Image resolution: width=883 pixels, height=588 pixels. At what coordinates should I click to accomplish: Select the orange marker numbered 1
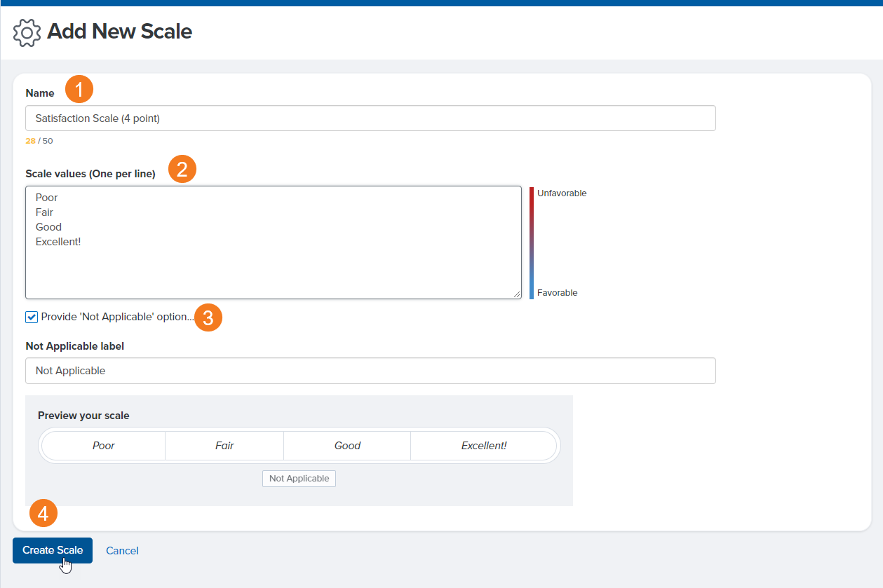(79, 89)
